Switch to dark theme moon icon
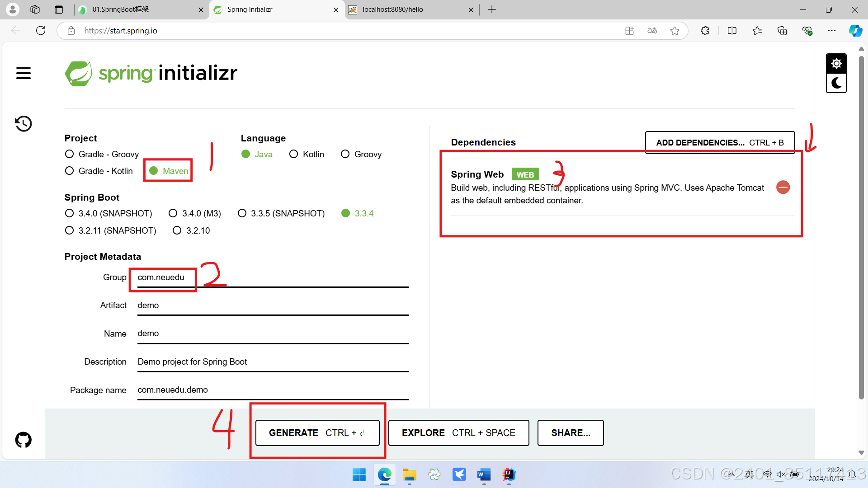Screen dimensions: 868x488 pos(836,83)
